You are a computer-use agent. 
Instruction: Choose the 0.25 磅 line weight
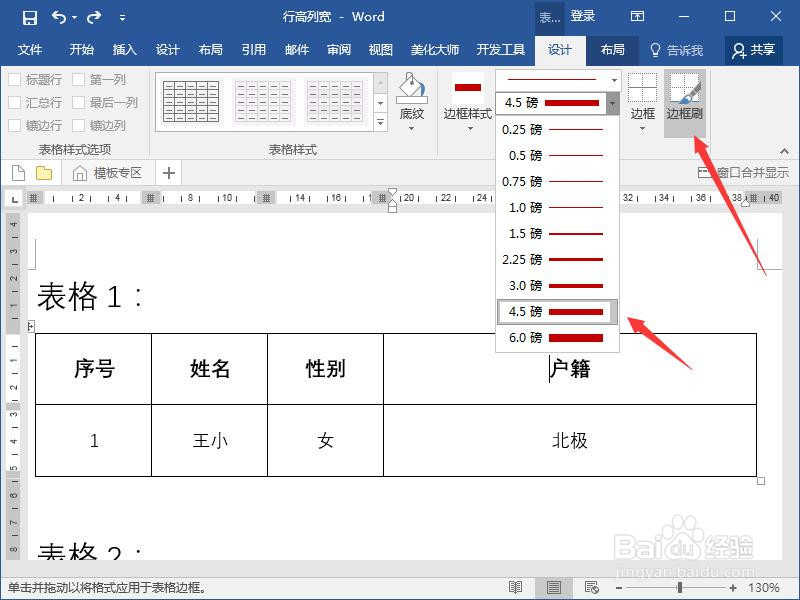(558, 130)
